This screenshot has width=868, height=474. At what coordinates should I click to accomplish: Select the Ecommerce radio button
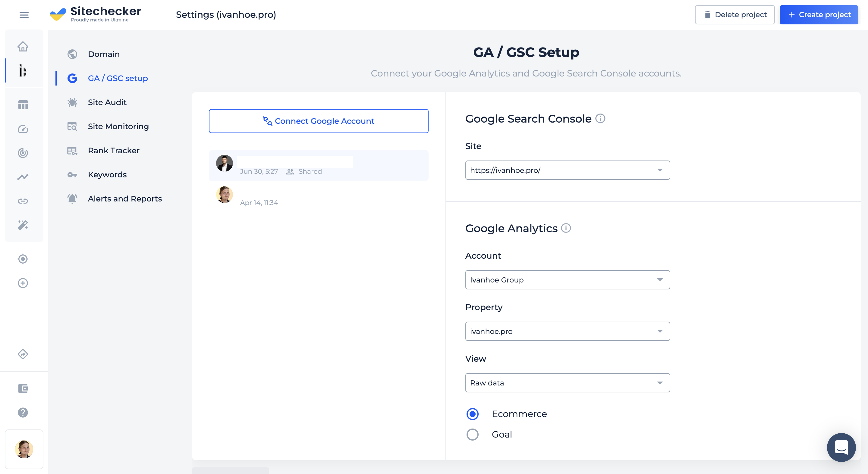(x=472, y=414)
